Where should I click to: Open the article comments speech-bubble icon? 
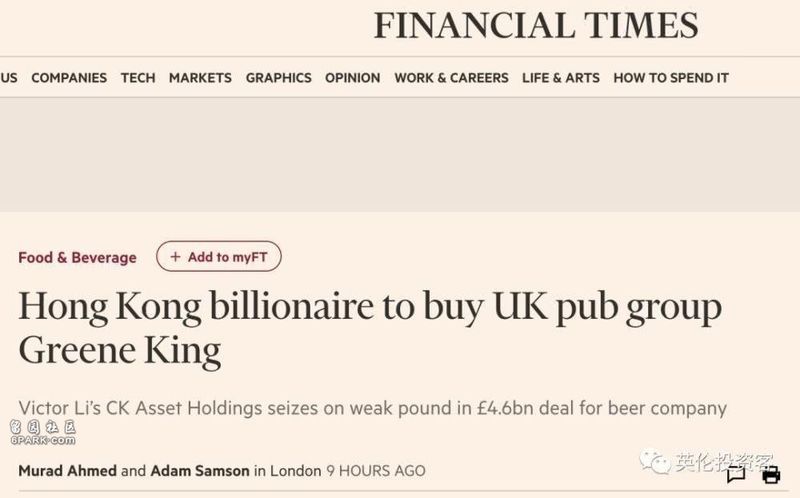736,474
